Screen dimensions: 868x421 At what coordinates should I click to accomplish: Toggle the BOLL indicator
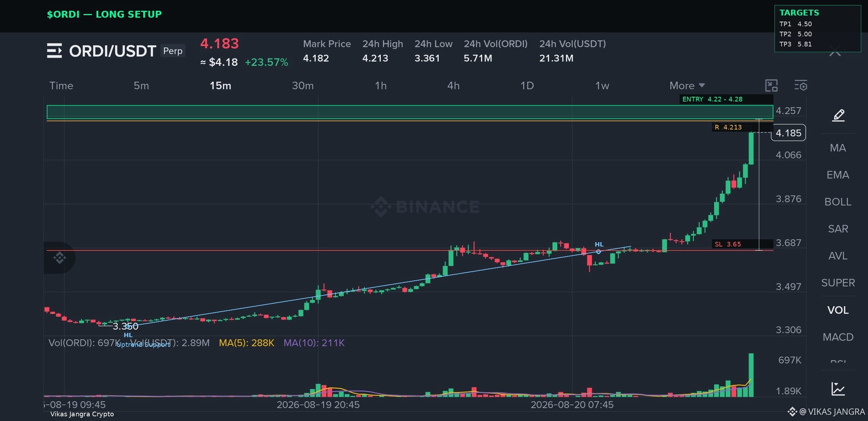tap(838, 202)
